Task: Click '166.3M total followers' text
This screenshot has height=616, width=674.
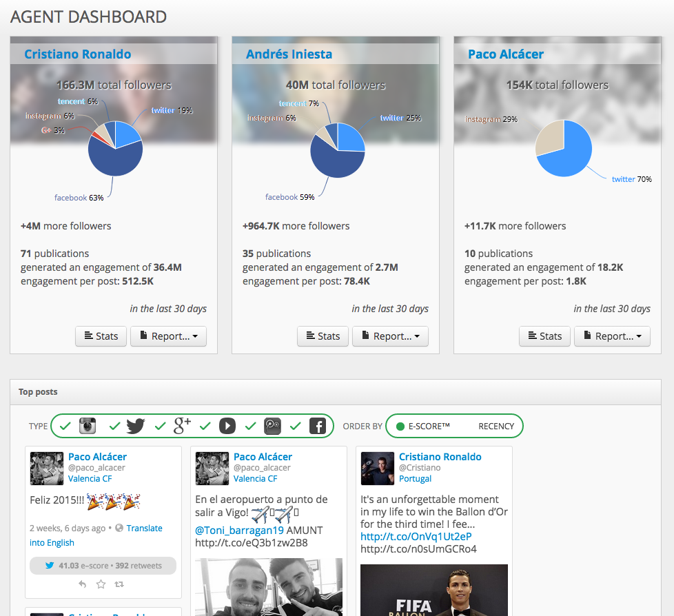Action: [114, 85]
